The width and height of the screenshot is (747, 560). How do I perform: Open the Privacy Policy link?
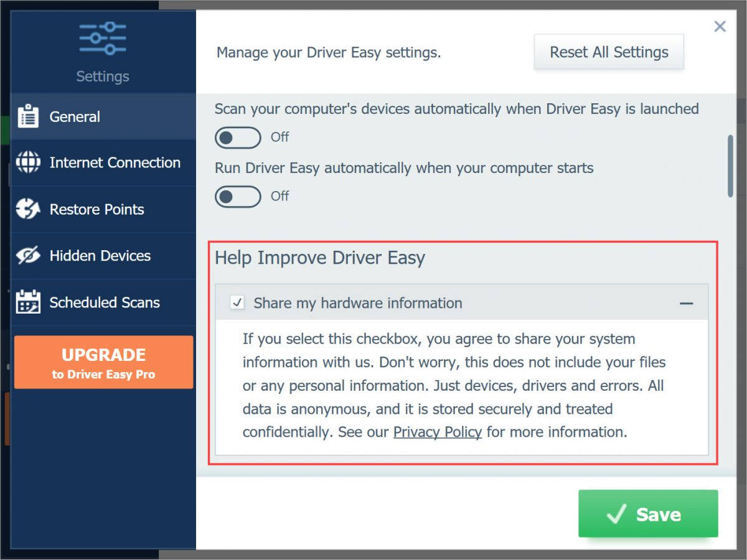click(x=438, y=432)
